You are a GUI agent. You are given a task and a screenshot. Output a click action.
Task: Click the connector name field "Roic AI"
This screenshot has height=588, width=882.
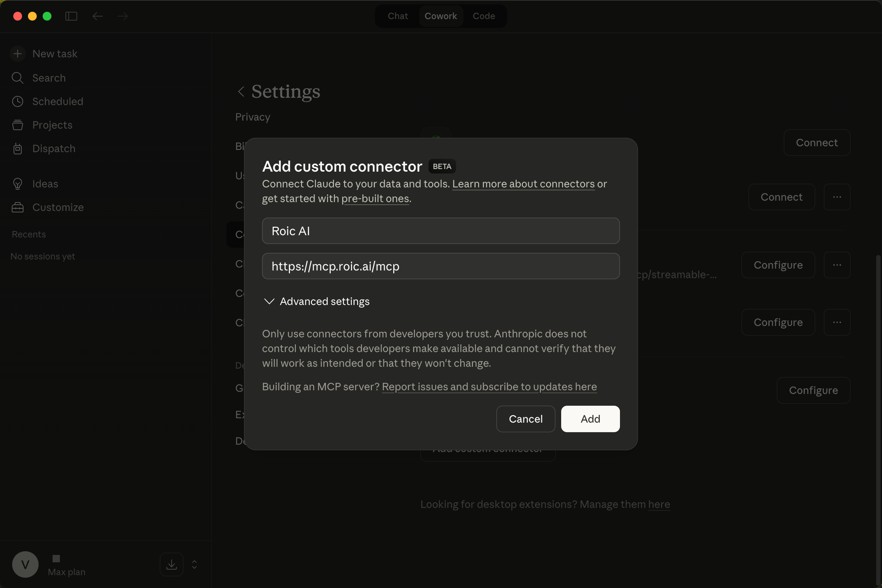(441, 231)
